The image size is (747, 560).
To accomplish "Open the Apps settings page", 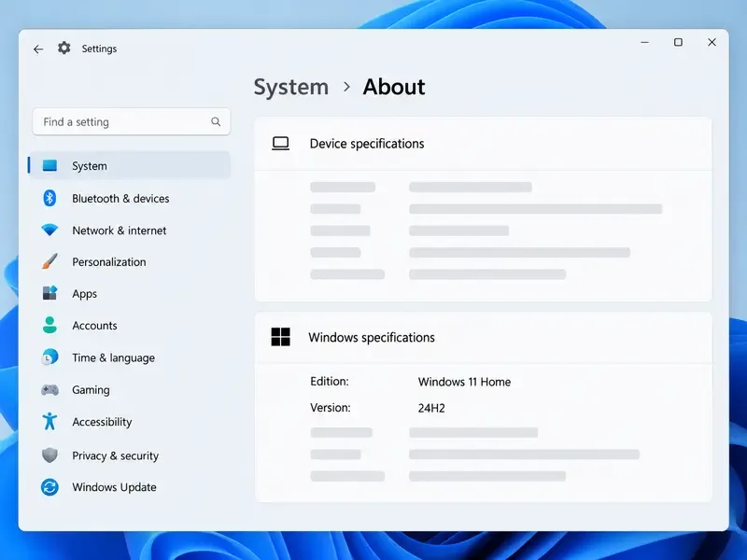I will coord(129,293).
